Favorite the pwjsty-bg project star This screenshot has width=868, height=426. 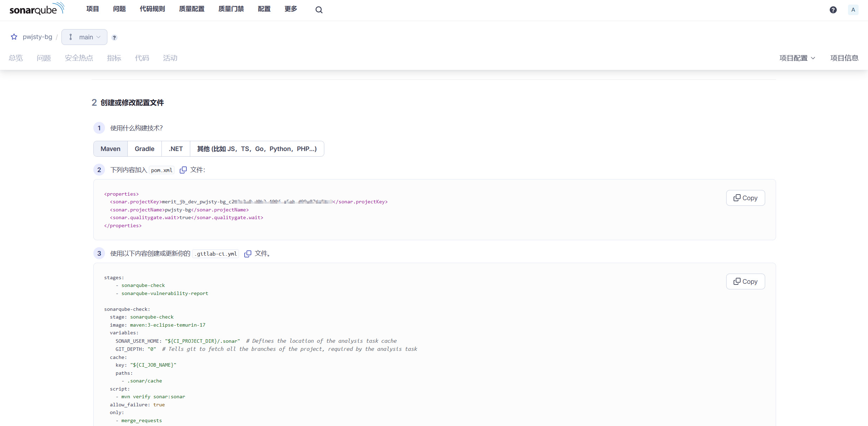coord(14,37)
